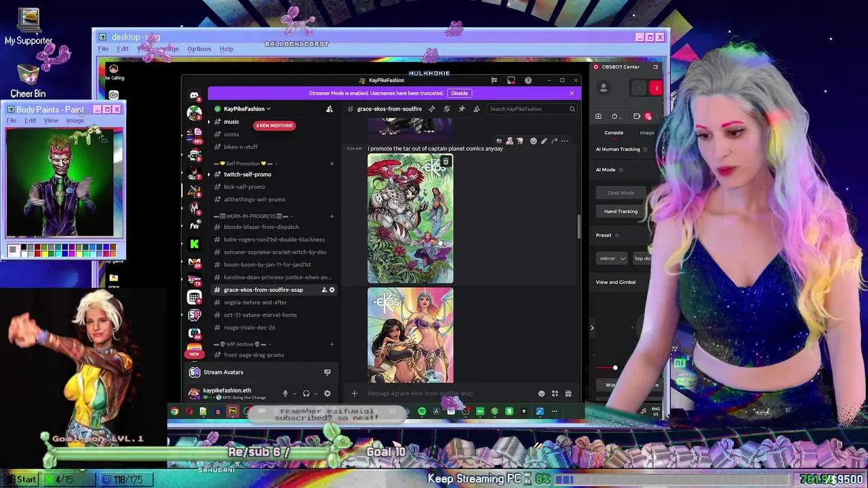The image size is (868, 488).
Task: Add emoji reaction to hovered message
Action: [533, 141]
